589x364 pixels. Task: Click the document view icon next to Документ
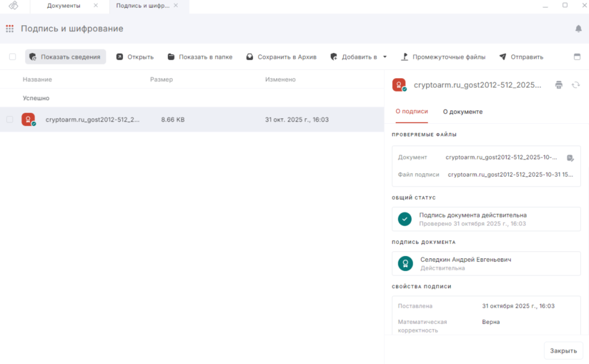[570, 158]
